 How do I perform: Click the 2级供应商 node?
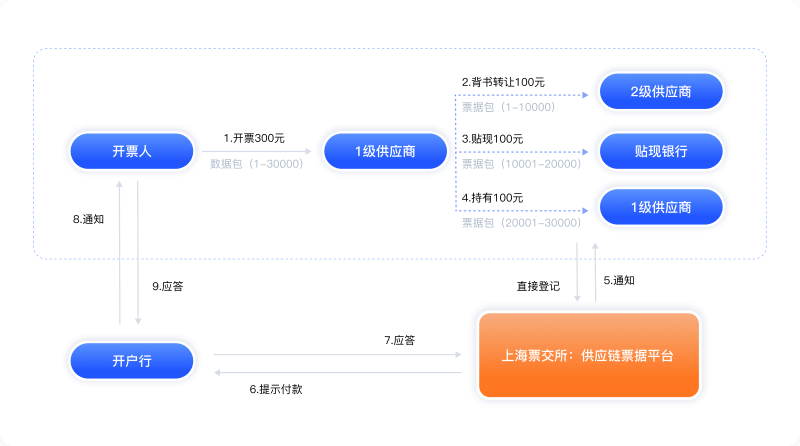point(660,92)
